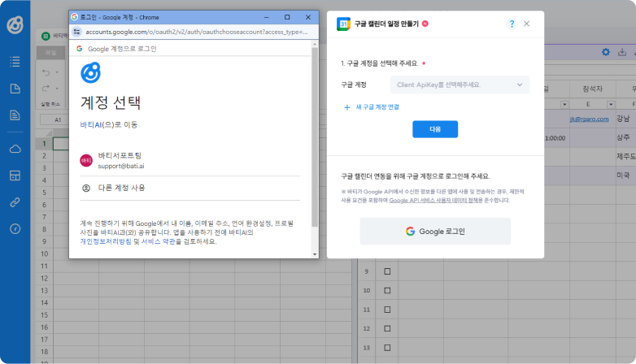Click the blue 다음 button
Screen dimensions: 636x364
(435, 129)
